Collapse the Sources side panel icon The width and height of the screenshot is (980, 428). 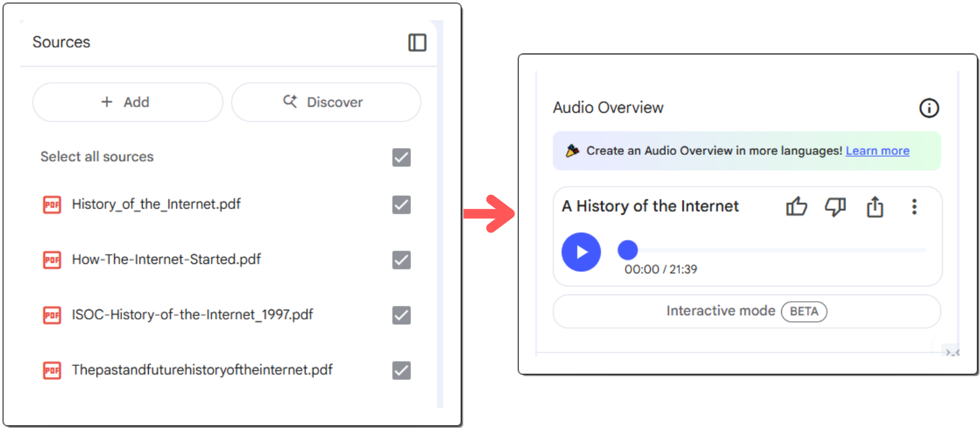click(417, 43)
